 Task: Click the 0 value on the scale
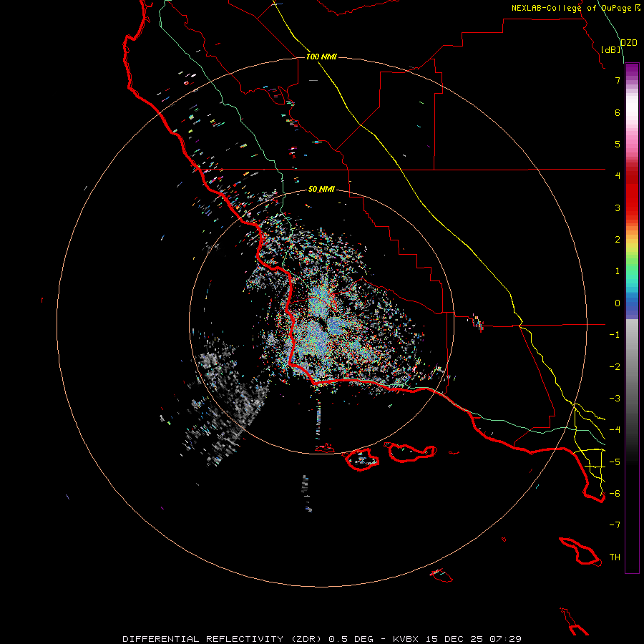[618, 303]
